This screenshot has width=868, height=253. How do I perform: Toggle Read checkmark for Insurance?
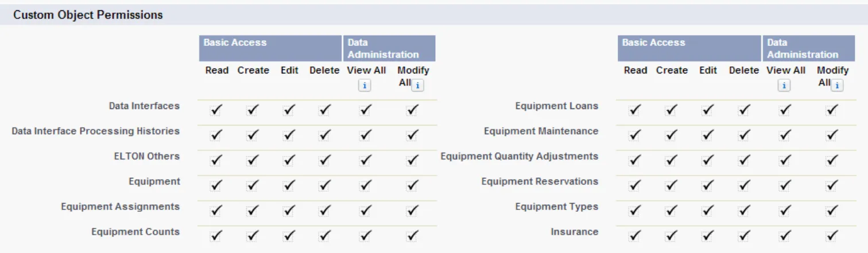click(635, 236)
